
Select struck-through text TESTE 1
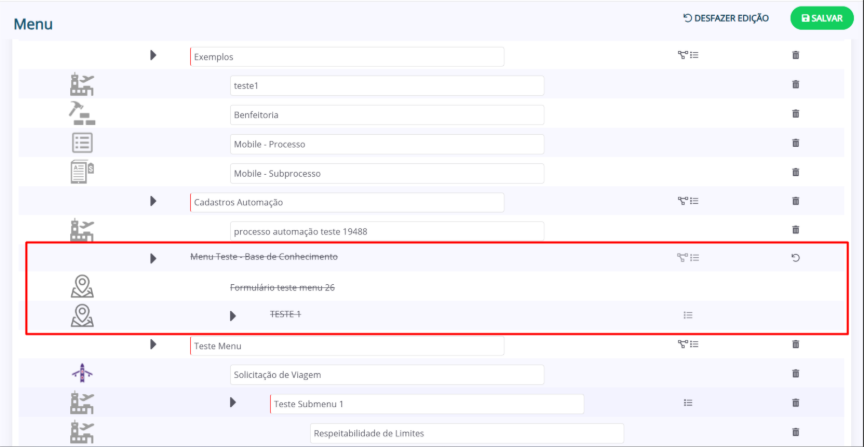285,314
